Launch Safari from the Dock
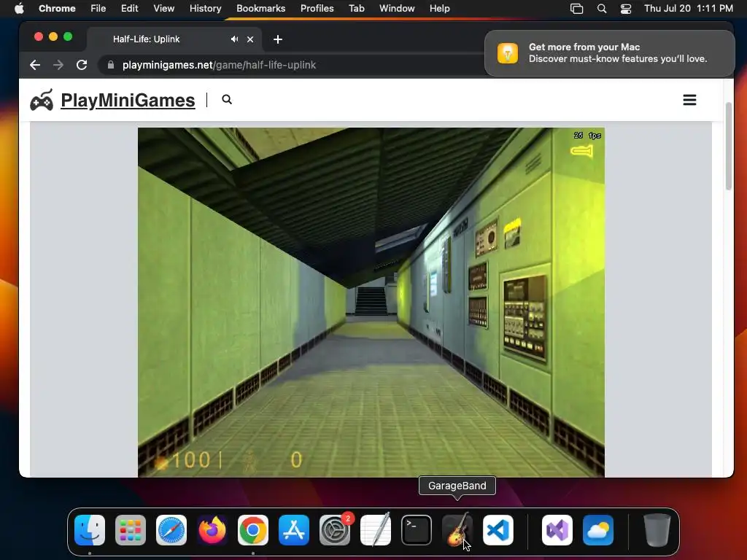Screen dimensions: 747x560 click(171, 530)
